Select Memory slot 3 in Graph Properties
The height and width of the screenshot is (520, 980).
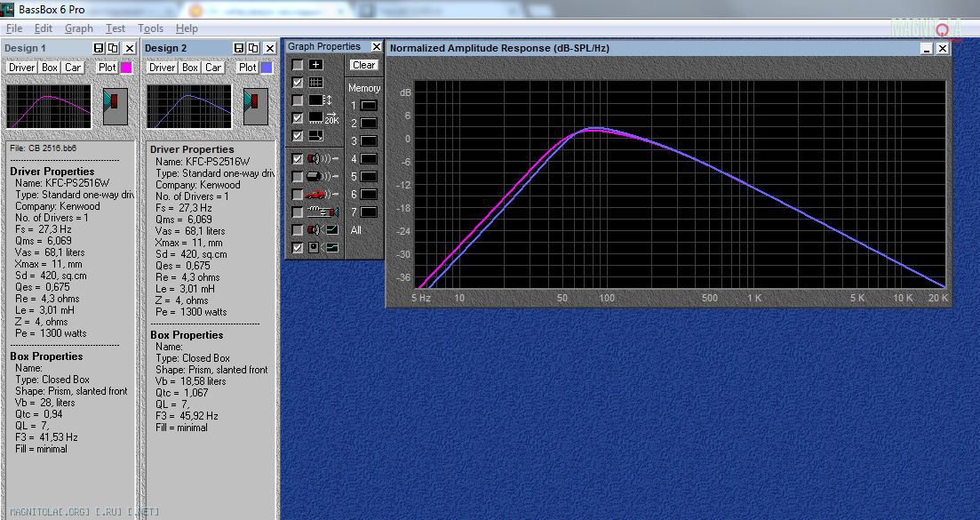(x=369, y=141)
